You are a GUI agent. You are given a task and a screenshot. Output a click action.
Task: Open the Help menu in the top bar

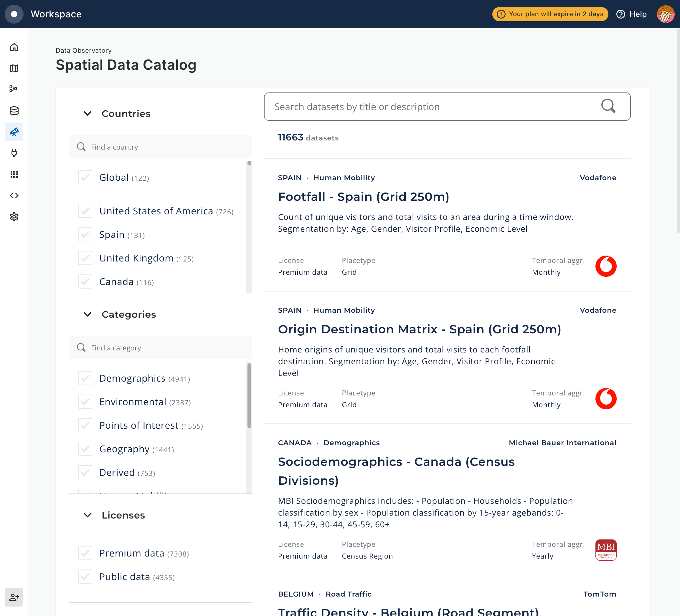click(631, 14)
